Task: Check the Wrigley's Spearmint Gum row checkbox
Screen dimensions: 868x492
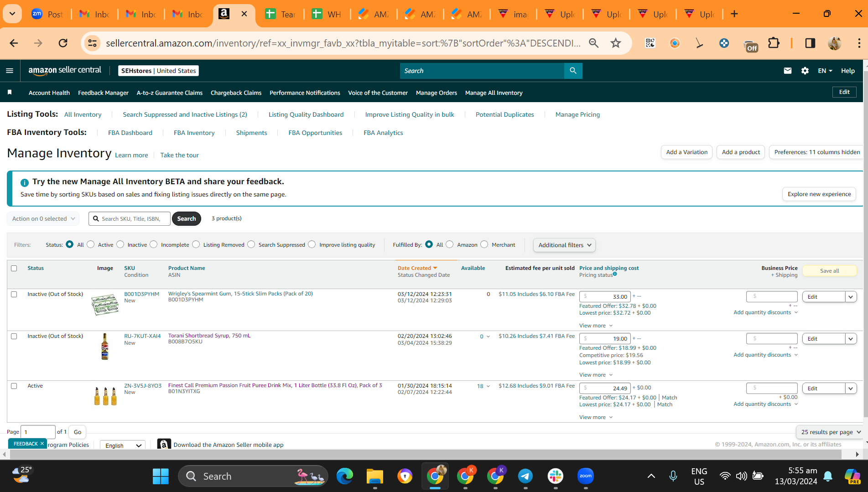Action: 14,294
